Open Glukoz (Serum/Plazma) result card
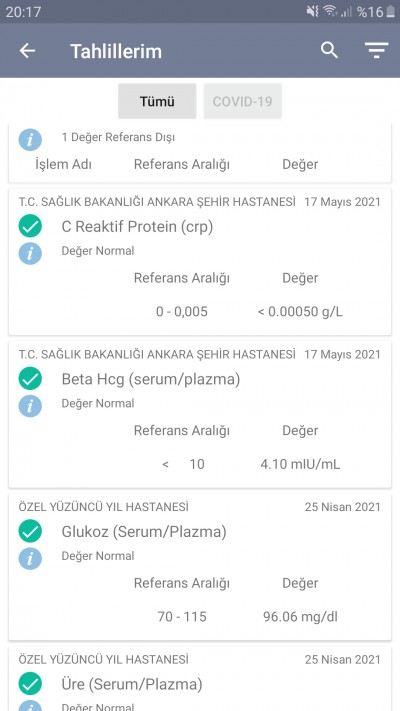The image size is (400, 711). pos(200,567)
